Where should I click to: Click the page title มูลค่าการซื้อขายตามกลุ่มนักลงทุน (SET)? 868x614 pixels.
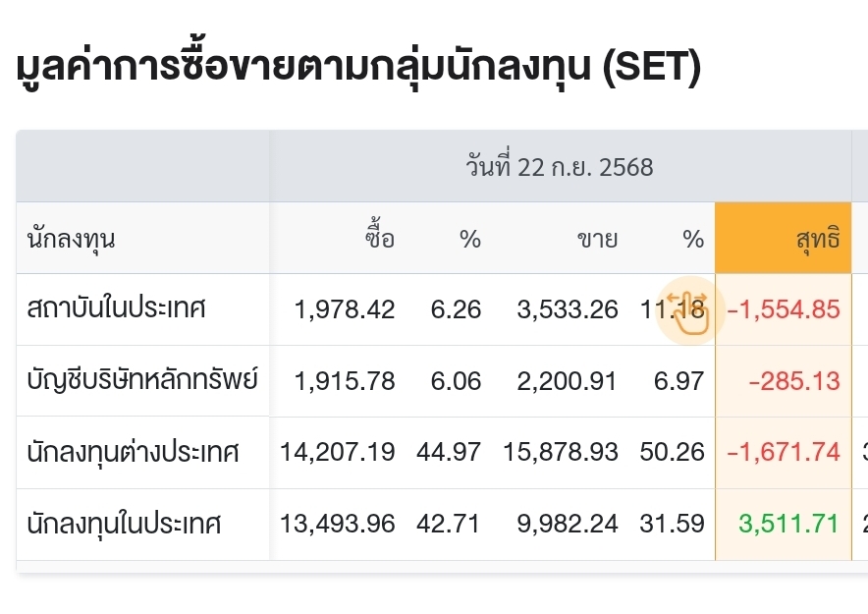coord(358,68)
